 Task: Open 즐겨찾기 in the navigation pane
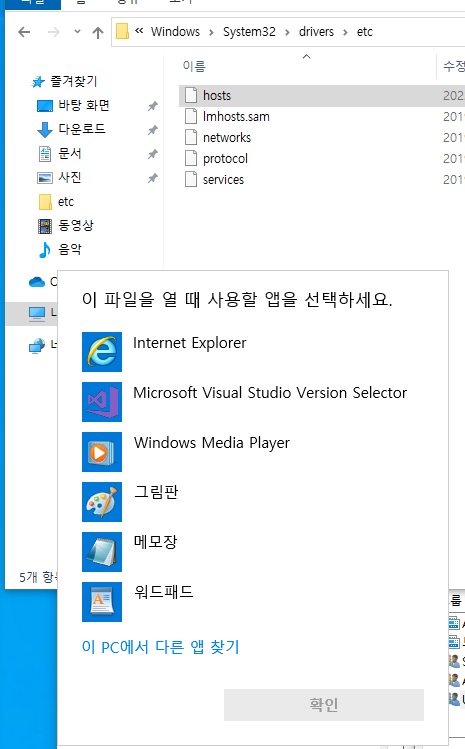pyautogui.click(x=74, y=81)
